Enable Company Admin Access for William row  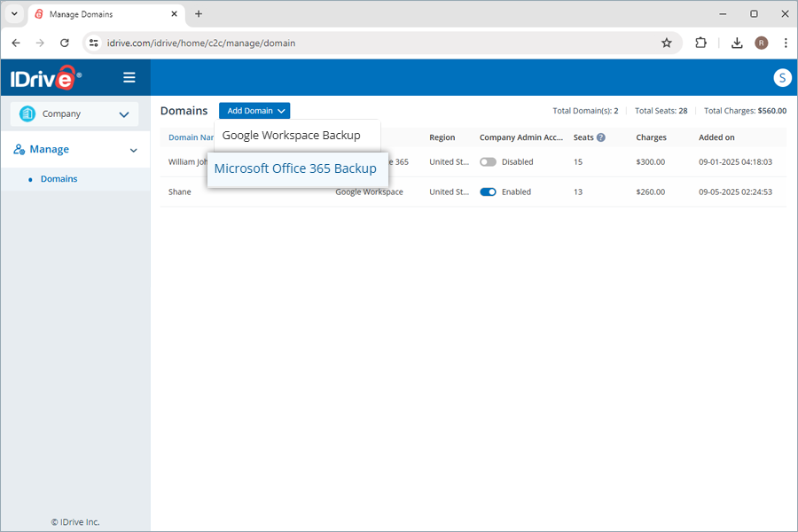pyautogui.click(x=488, y=162)
